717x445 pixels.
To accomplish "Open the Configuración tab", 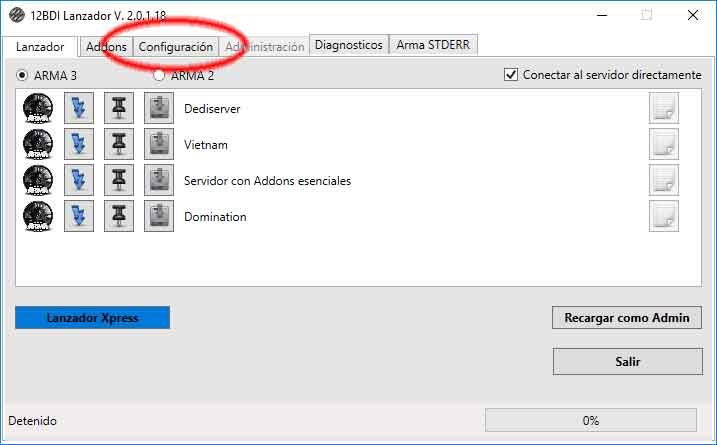I will [x=176, y=47].
